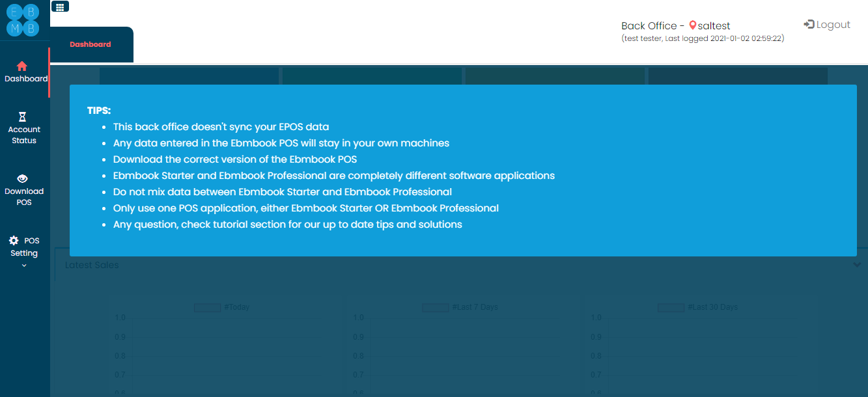Click the tip about completely different software applications
Image resolution: width=868 pixels, height=397 pixels.
334,176
